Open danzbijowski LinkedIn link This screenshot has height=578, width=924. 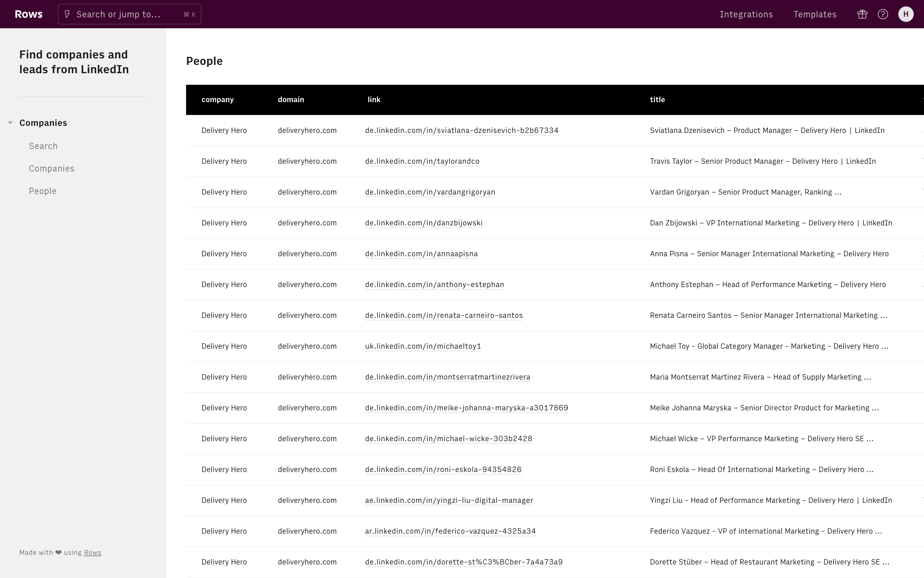[424, 223]
